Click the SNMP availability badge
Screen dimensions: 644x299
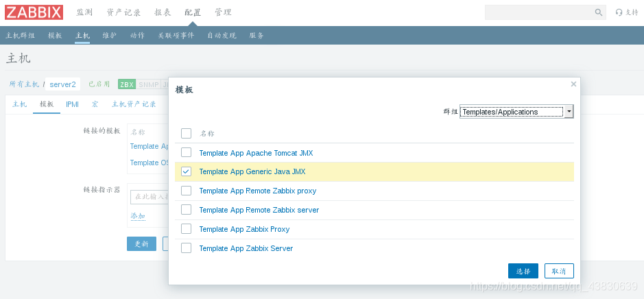tap(148, 84)
